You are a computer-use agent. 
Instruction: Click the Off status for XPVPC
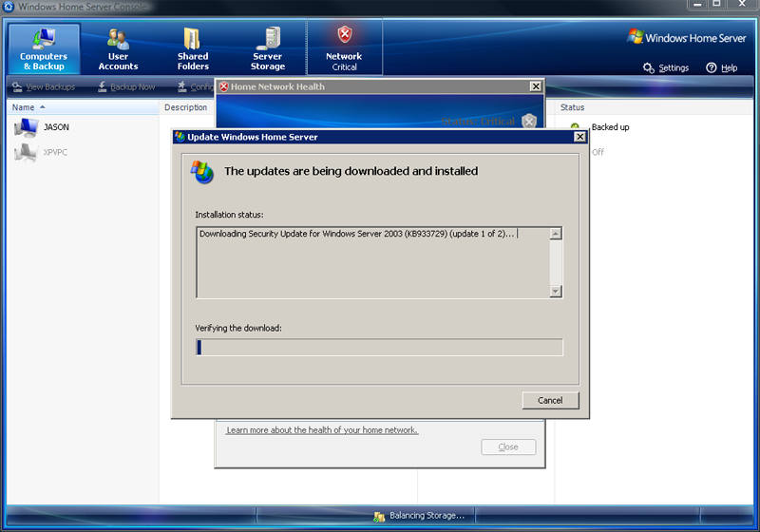click(x=598, y=152)
